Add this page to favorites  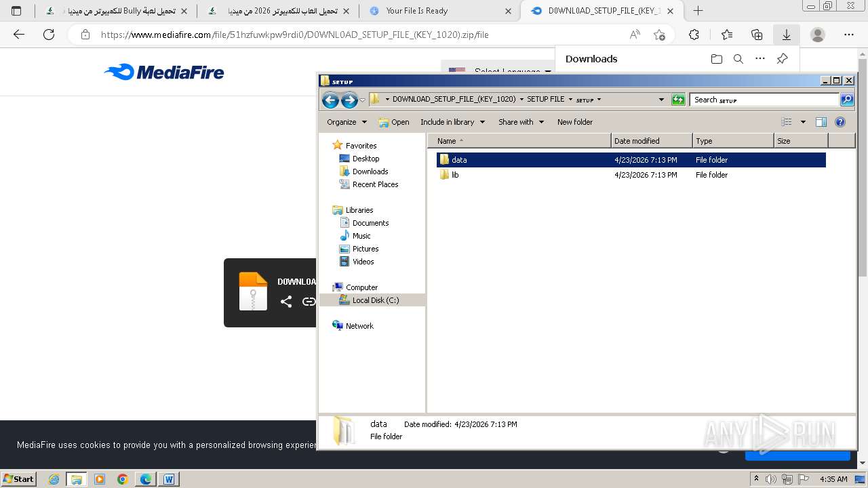pos(659,35)
